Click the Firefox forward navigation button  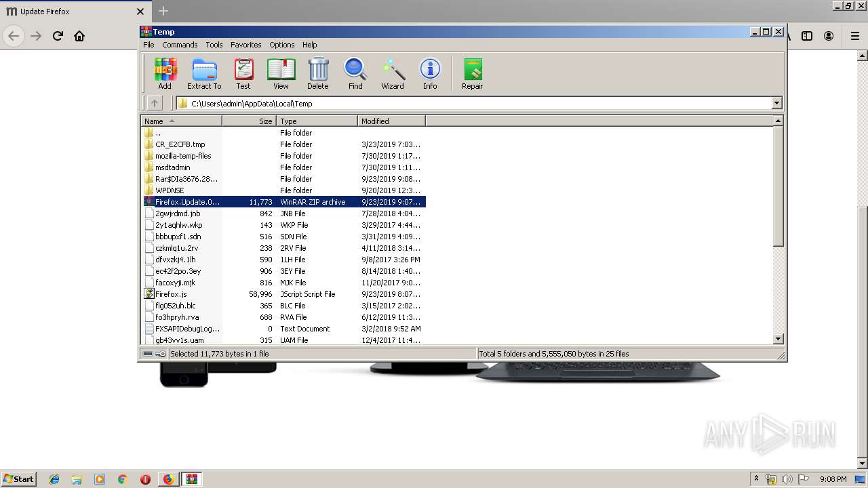[x=37, y=36]
